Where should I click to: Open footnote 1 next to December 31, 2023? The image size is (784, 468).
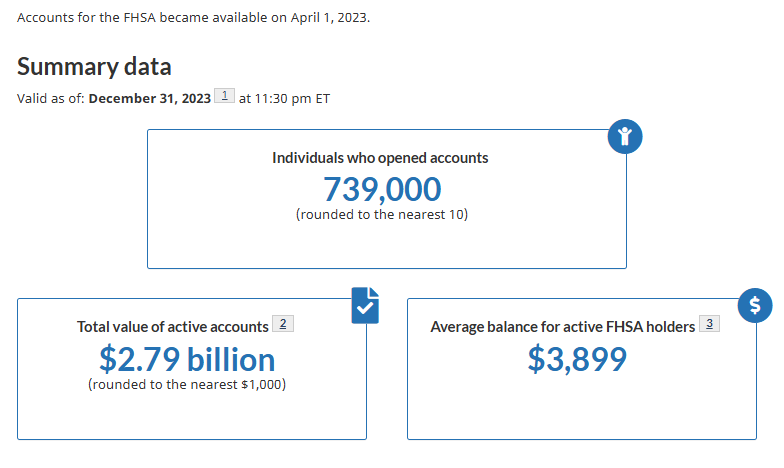pyautogui.click(x=225, y=96)
